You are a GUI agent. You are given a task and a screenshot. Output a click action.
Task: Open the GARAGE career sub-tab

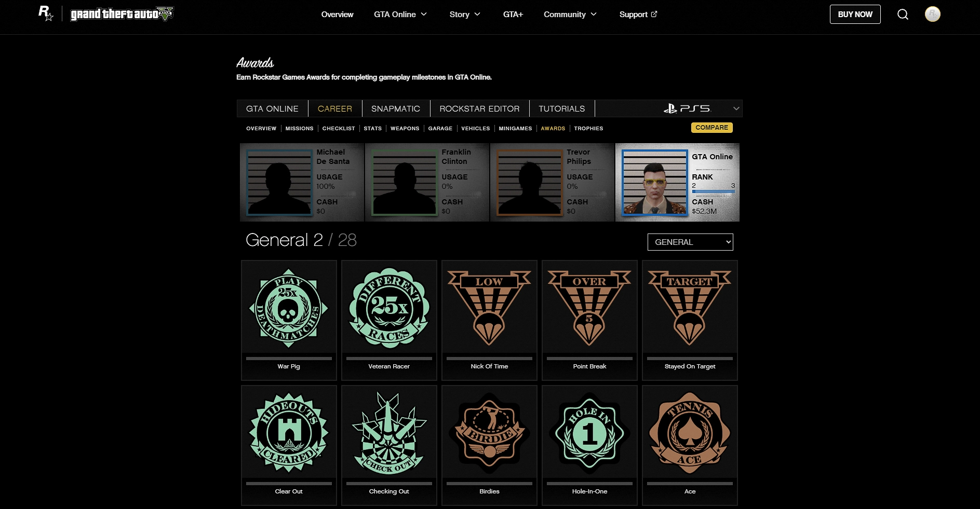point(440,128)
